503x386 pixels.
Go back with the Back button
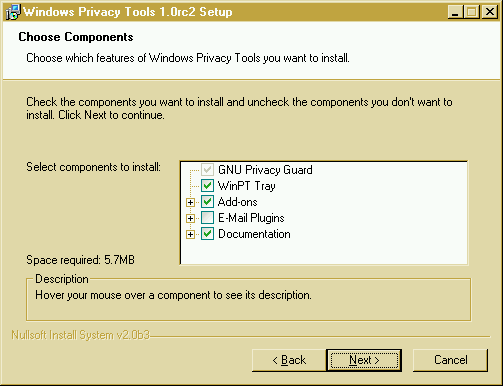click(289, 360)
